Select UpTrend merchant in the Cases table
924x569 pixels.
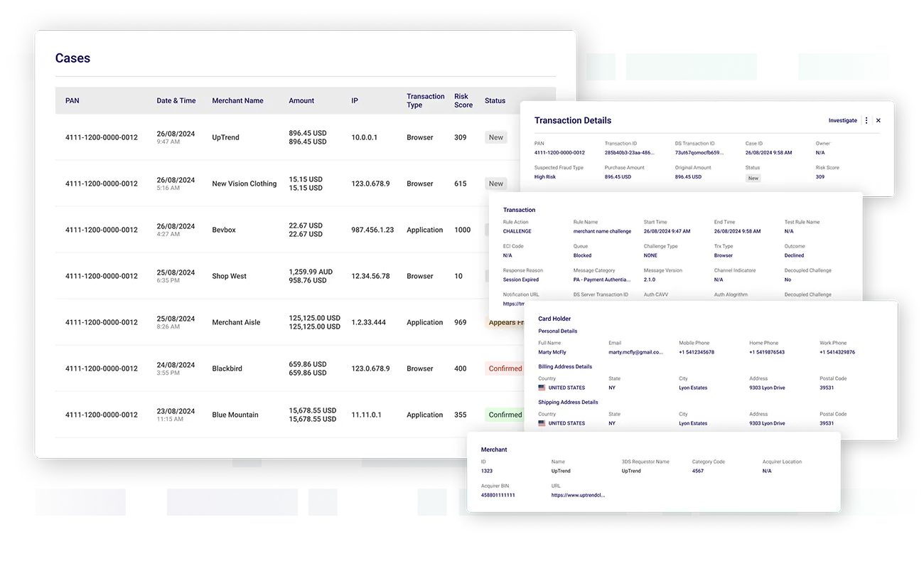click(x=225, y=137)
